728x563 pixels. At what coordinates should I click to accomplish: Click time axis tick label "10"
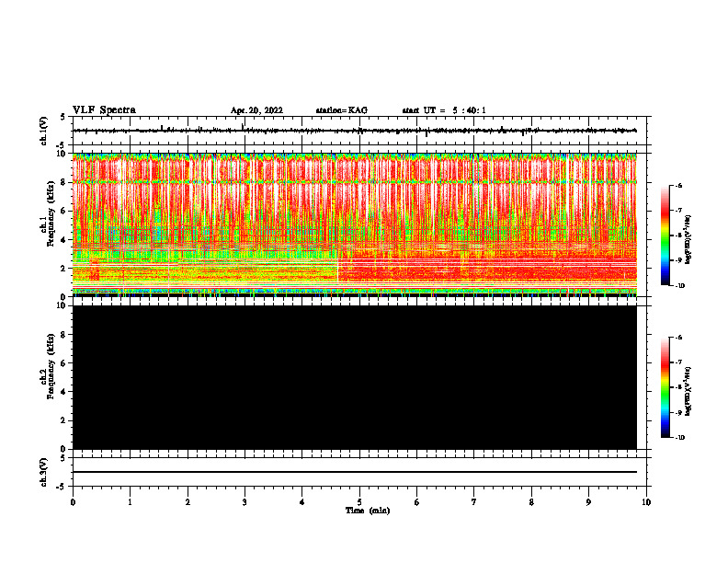point(646,502)
